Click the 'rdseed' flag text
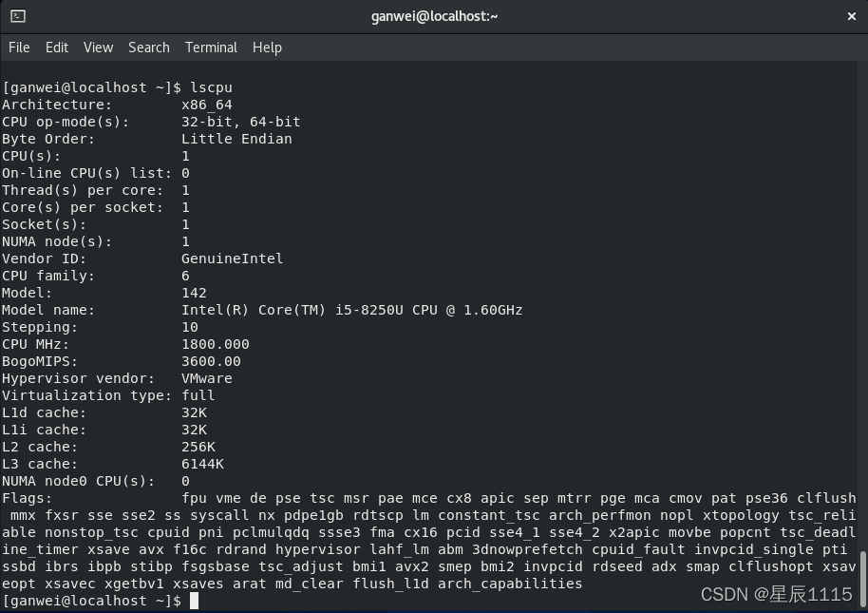The height and width of the screenshot is (613, 868). 617,566
